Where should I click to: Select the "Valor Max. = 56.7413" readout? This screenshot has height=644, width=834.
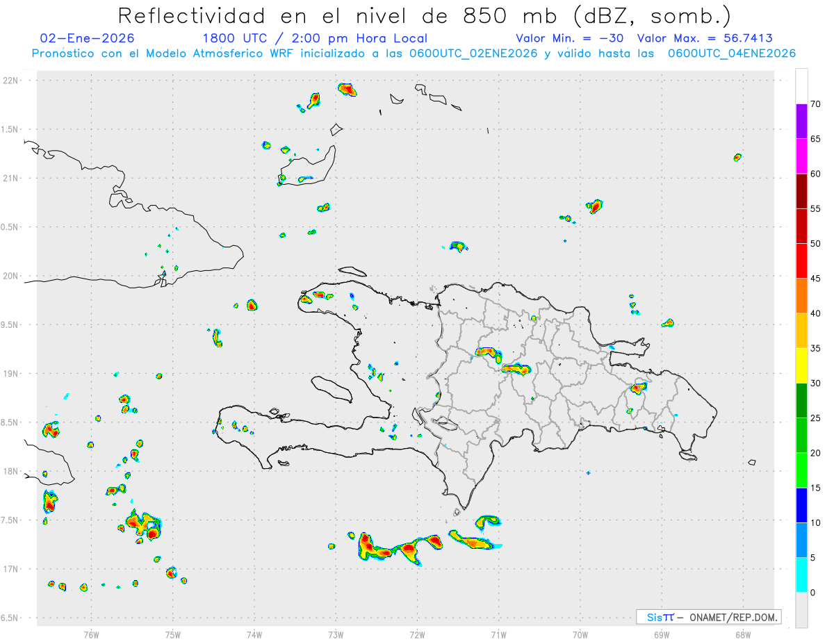pos(705,38)
